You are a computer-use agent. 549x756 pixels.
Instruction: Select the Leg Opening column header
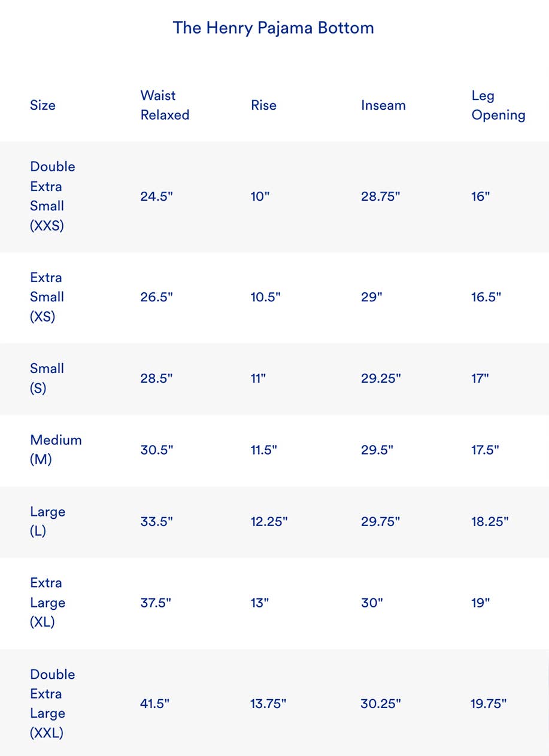pos(498,105)
